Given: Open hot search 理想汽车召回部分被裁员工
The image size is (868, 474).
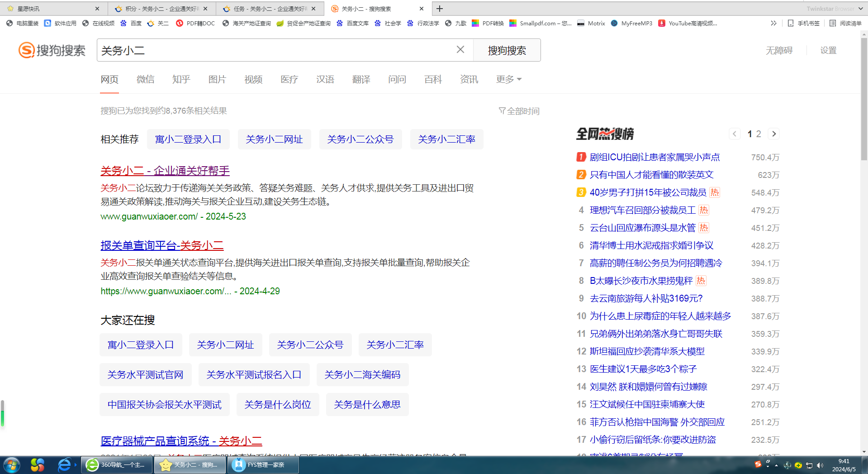Looking at the screenshot, I should tap(643, 210).
